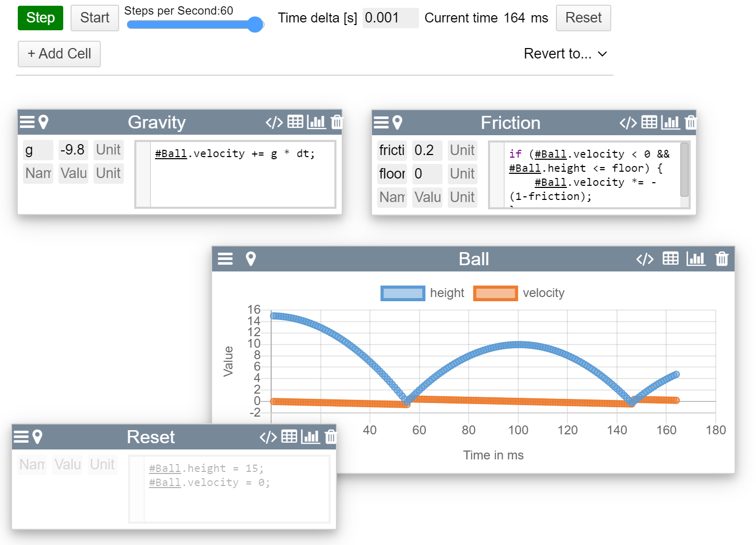
Task: Show chart view in Friction cell
Action: click(x=670, y=123)
